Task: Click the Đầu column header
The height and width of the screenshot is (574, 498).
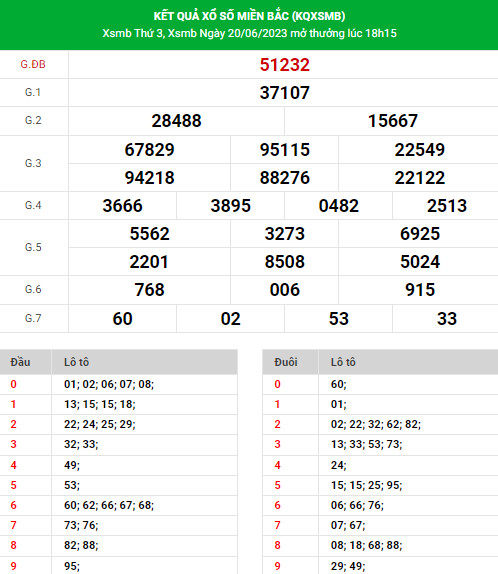Action: (21, 362)
